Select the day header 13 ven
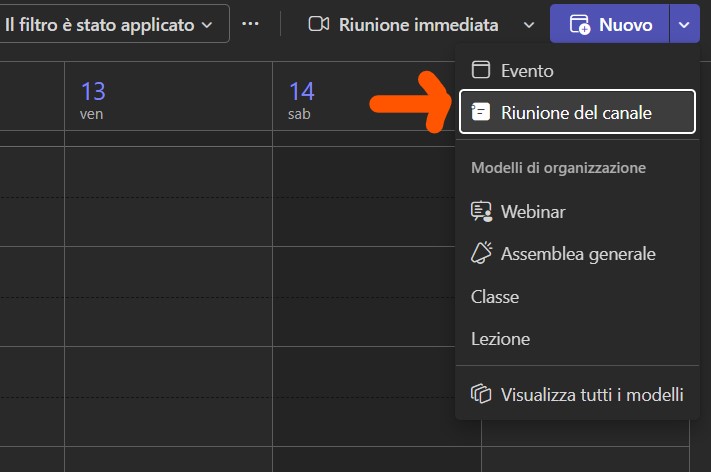Image resolution: width=711 pixels, height=472 pixels. click(93, 100)
